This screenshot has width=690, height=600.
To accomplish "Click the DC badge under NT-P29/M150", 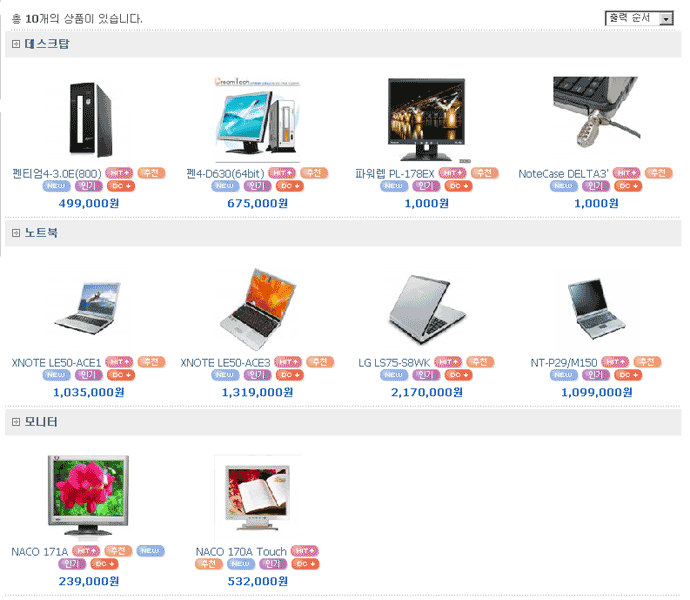I will point(628,375).
